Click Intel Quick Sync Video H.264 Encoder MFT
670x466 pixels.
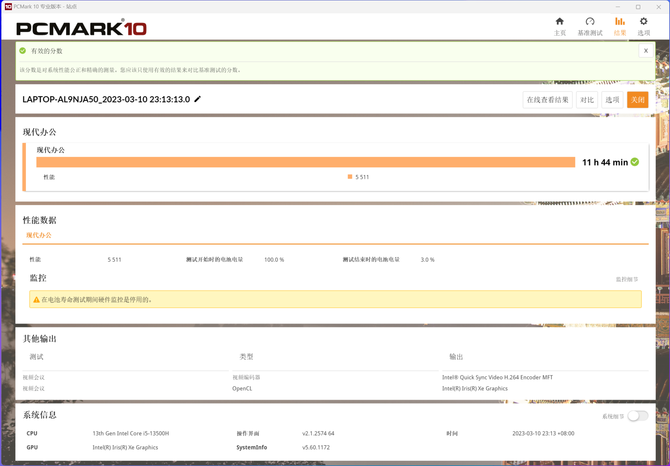497,378
